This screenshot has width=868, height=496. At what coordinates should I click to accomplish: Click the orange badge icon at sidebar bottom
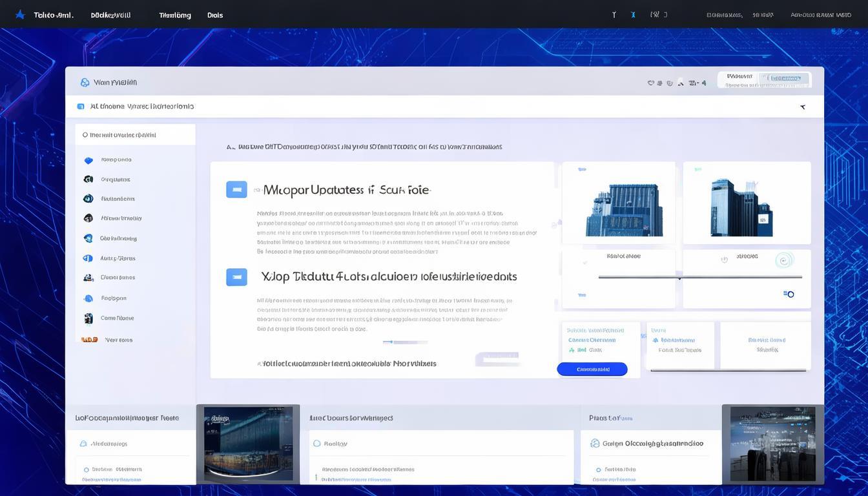(x=89, y=340)
